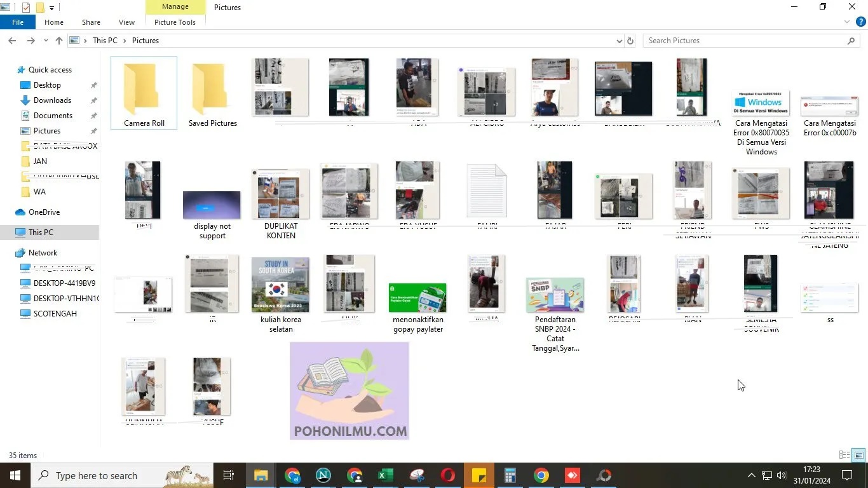Click the Search Pictures field
868x488 pixels.
[747, 41]
